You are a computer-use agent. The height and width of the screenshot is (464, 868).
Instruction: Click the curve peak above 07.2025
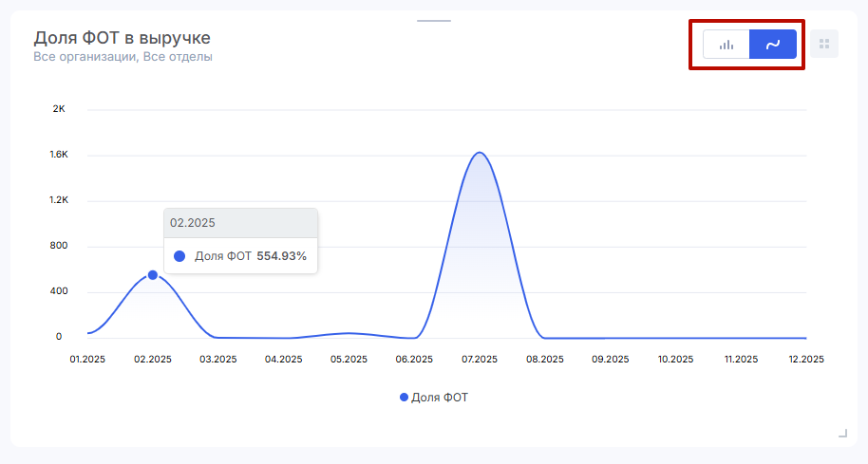(480, 153)
